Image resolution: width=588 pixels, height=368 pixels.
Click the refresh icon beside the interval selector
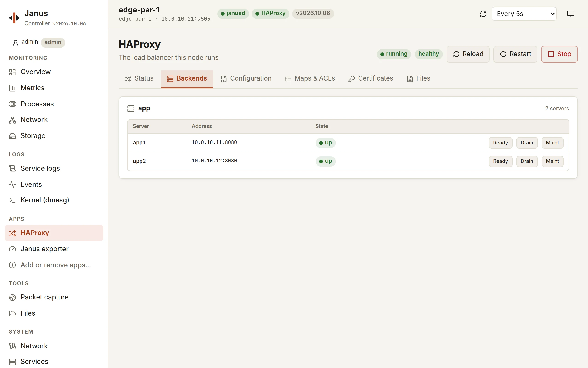coord(483,14)
